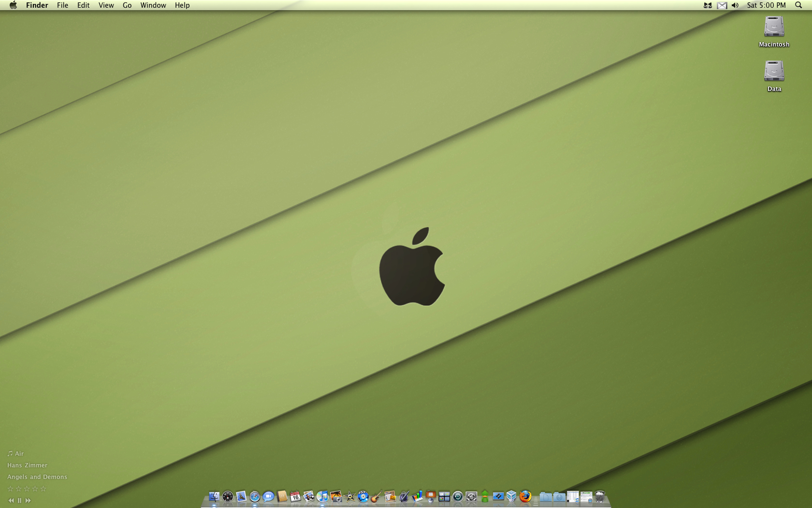Launch VirtualBox cube icon in dock

[x=511, y=496]
